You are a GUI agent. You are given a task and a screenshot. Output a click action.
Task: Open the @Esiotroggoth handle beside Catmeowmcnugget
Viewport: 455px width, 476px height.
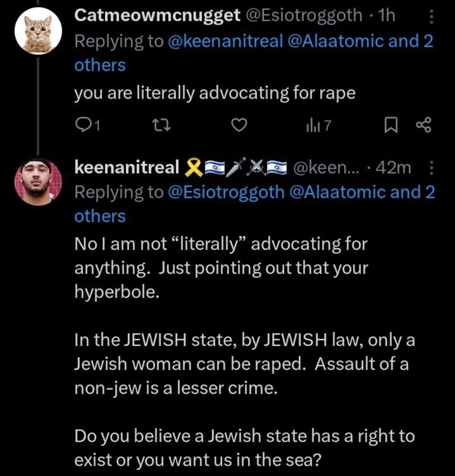(x=305, y=15)
